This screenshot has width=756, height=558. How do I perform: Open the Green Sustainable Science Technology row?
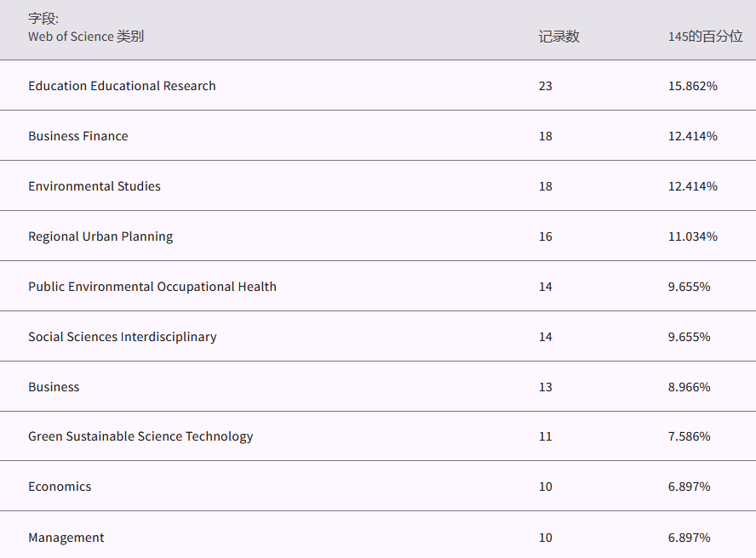click(140, 436)
